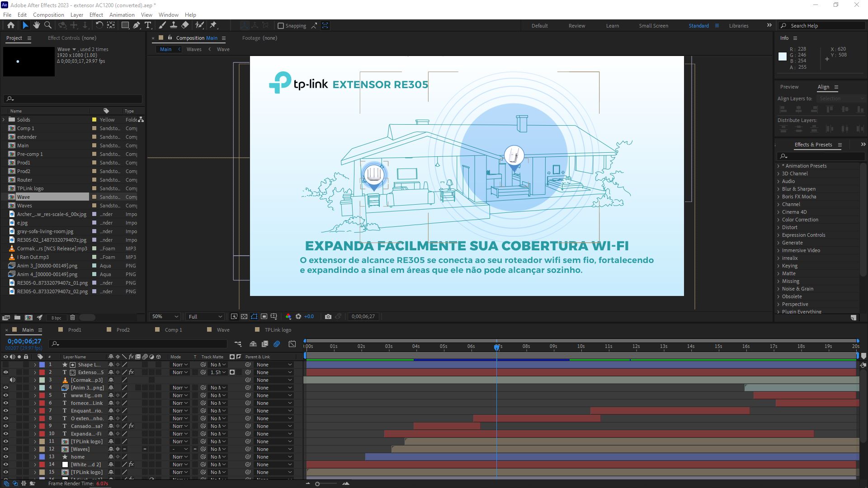Image resolution: width=868 pixels, height=488 pixels.
Task: Enable the Snapping checkbox
Action: click(x=281, y=26)
